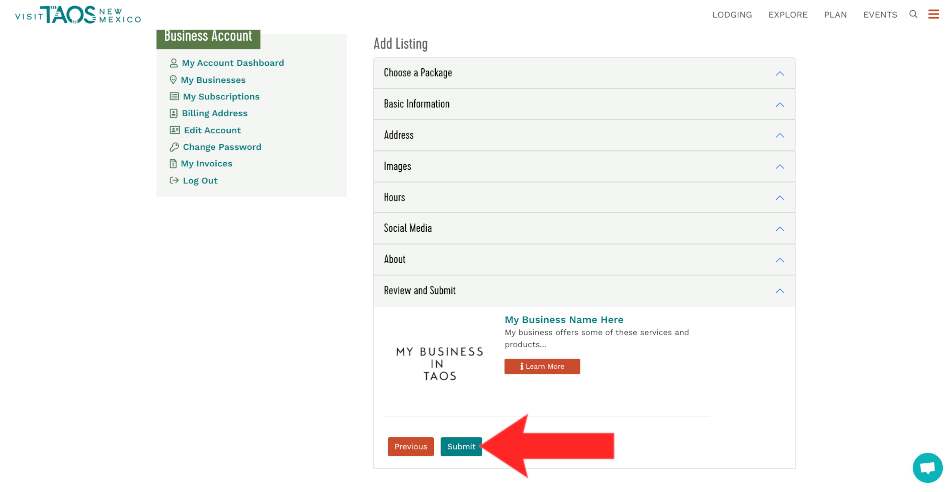Open the hamburger menu icon
This screenshot has height=492, width=950.
point(933,14)
